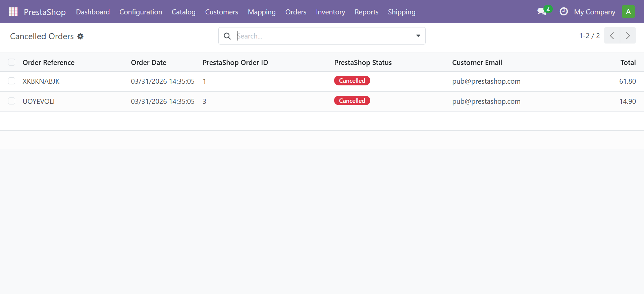Go to the Dashboard menu item
This screenshot has height=294, width=644.
click(93, 12)
